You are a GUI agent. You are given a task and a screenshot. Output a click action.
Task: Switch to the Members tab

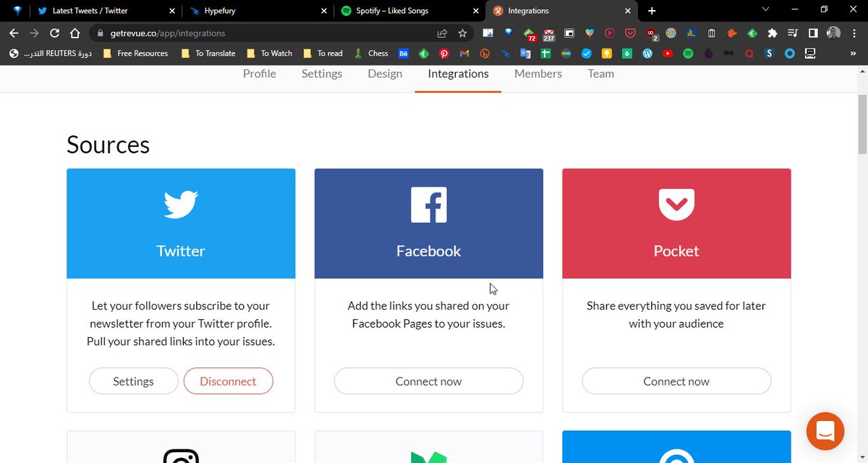538,74
